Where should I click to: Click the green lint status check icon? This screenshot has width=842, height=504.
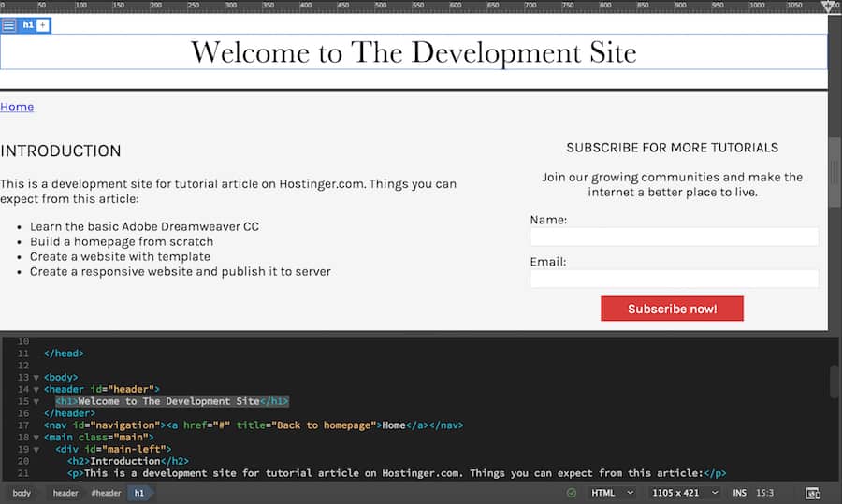tap(572, 493)
